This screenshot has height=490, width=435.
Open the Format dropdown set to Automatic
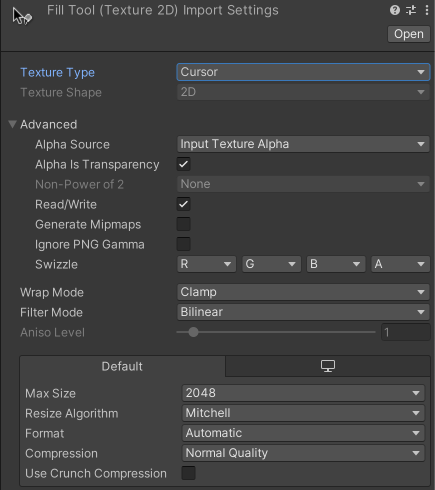pos(303,433)
